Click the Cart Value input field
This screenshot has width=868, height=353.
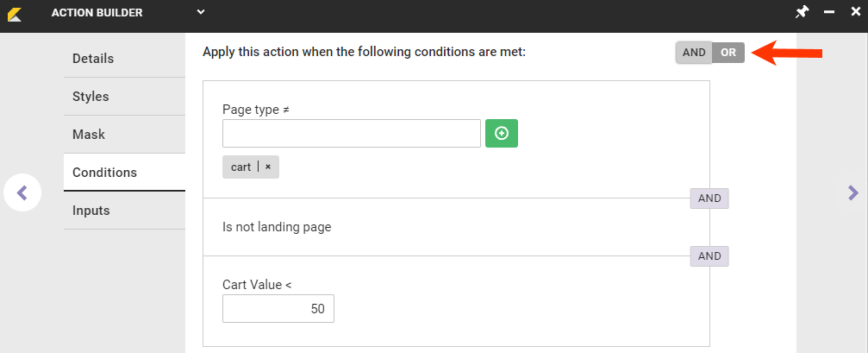click(x=278, y=309)
